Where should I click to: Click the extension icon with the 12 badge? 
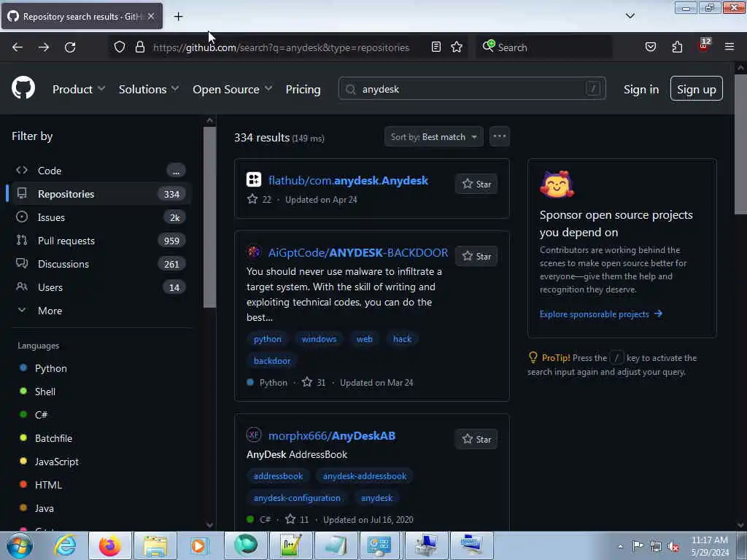click(704, 46)
